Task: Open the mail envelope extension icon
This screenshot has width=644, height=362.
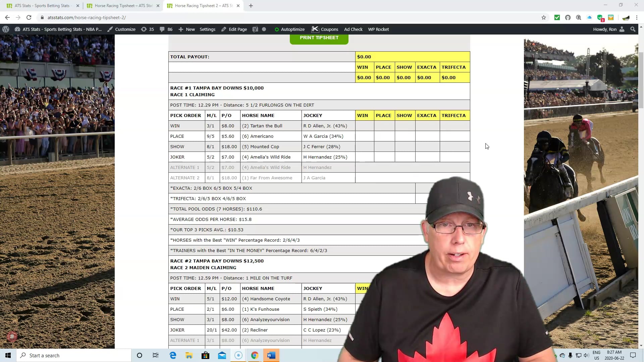Action: tap(611, 17)
